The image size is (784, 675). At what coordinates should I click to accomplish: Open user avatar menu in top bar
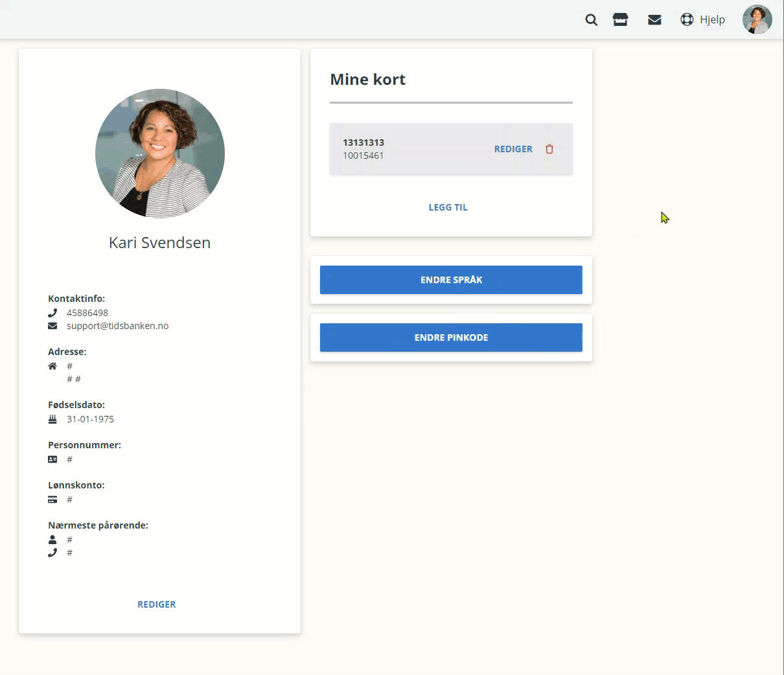point(757,19)
